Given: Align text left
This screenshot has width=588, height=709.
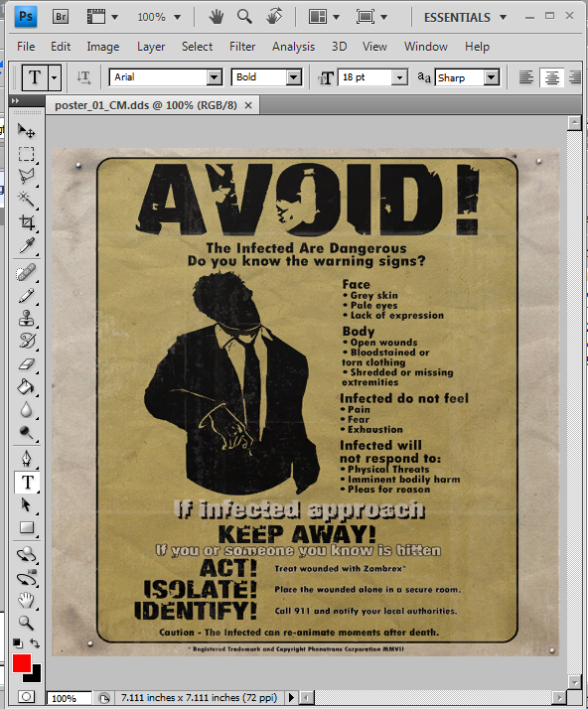Looking at the screenshot, I should tap(526, 77).
